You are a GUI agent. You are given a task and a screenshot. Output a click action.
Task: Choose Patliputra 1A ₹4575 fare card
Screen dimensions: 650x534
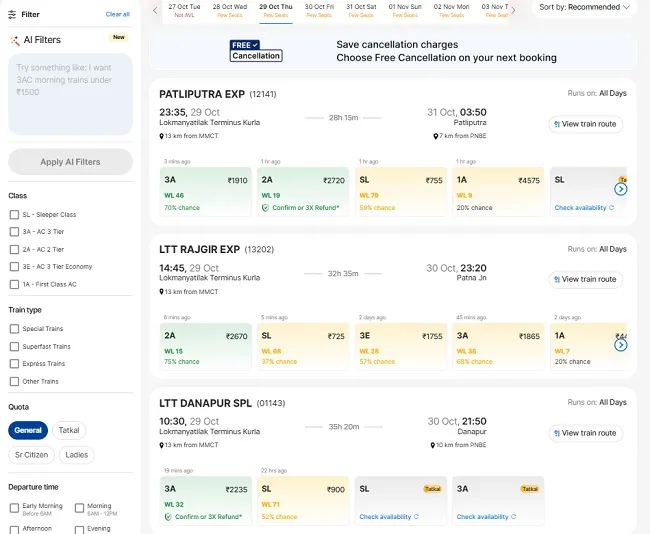[498, 192]
